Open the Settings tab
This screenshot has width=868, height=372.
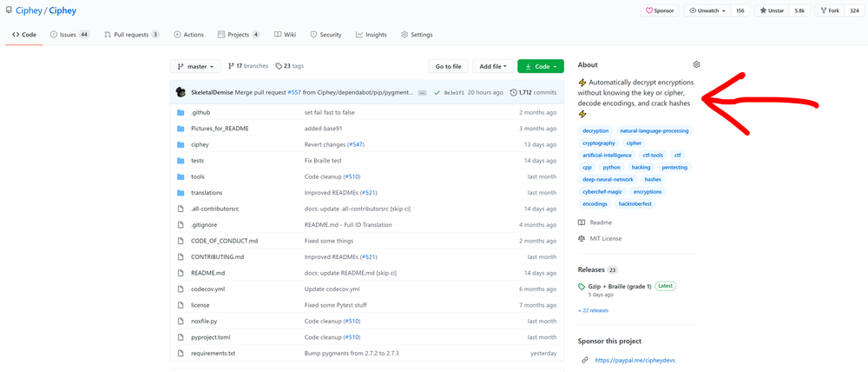417,35
